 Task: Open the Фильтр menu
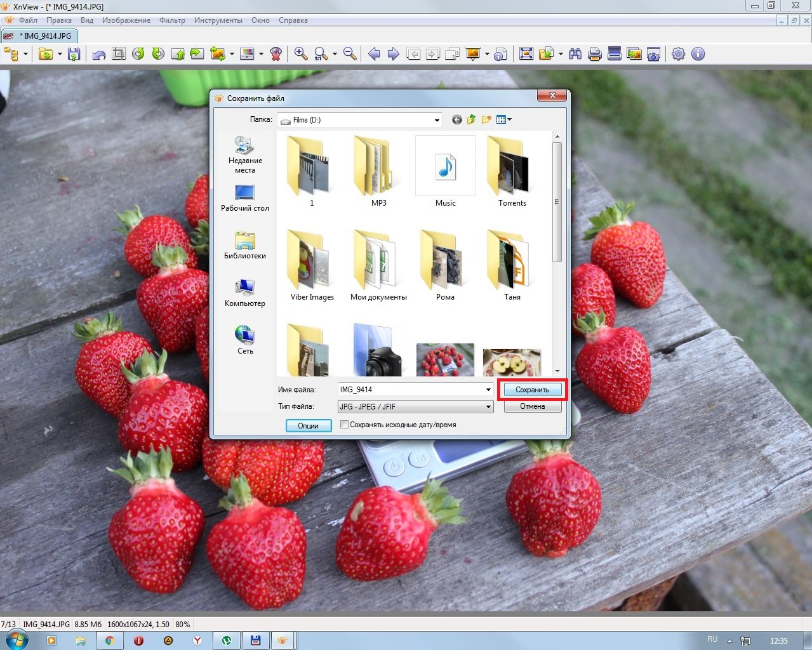[172, 20]
